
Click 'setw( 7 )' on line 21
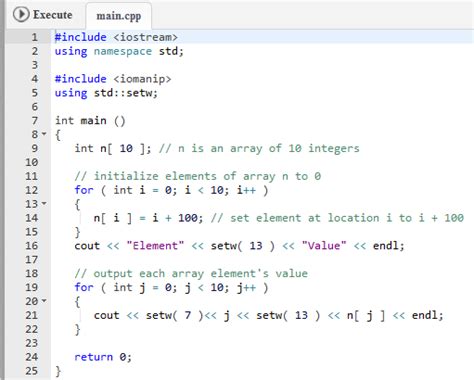pyautogui.click(x=174, y=315)
